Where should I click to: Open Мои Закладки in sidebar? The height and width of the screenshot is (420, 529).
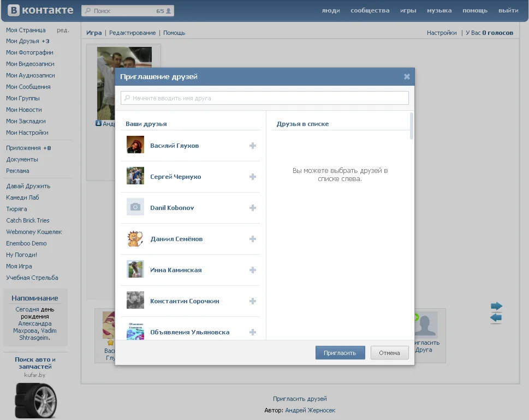click(26, 121)
